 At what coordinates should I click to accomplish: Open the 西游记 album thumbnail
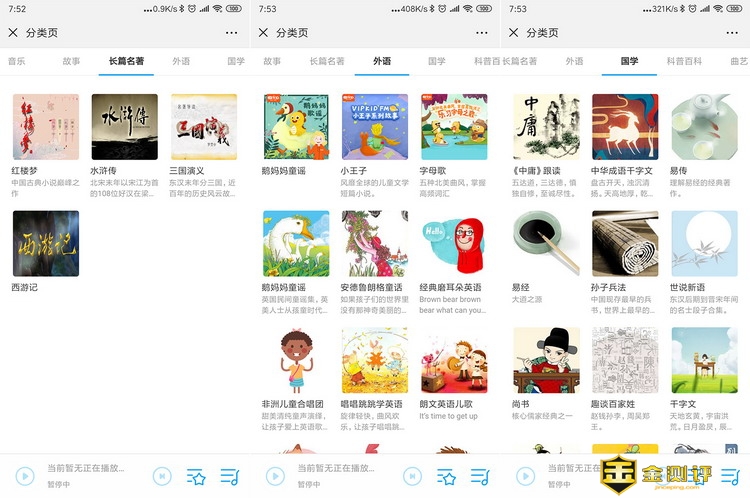click(46, 243)
